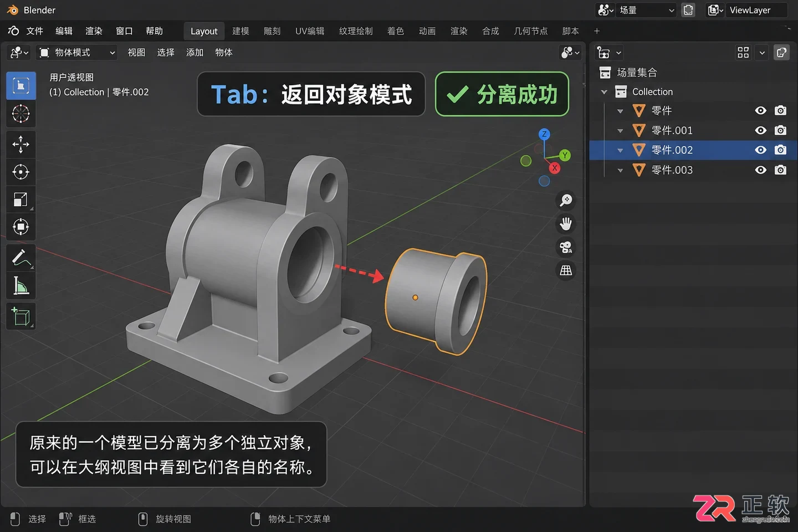Open the 视图 menu in viewport header
Screen dimensions: 798x532
pos(136,53)
